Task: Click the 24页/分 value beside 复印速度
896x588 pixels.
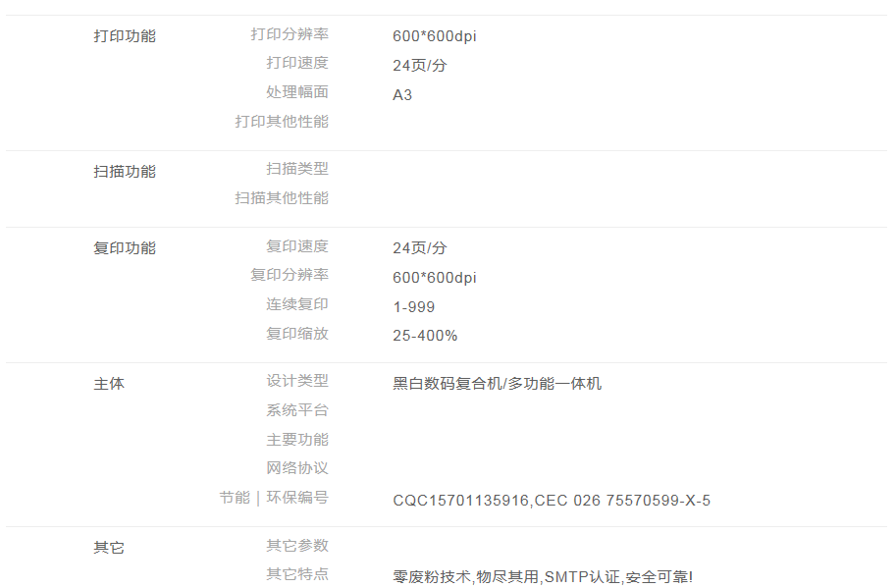Action: click(420, 248)
